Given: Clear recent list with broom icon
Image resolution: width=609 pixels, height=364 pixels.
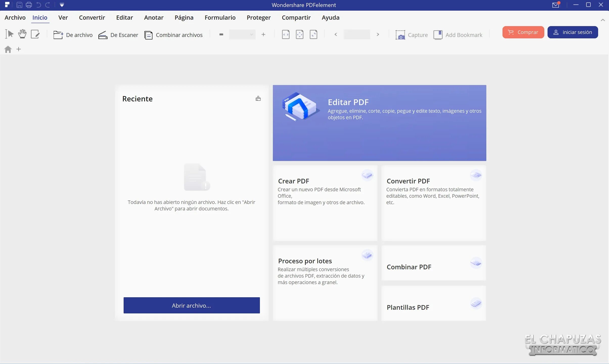Looking at the screenshot, I should pos(258,98).
